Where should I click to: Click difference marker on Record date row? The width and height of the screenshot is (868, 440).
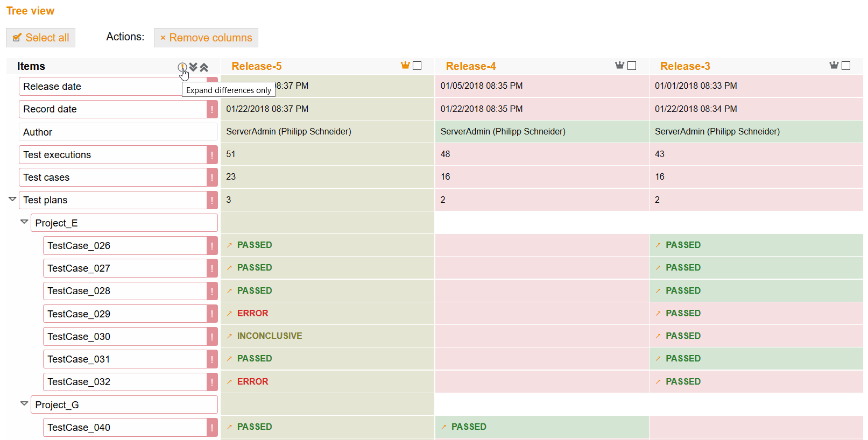click(x=212, y=109)
